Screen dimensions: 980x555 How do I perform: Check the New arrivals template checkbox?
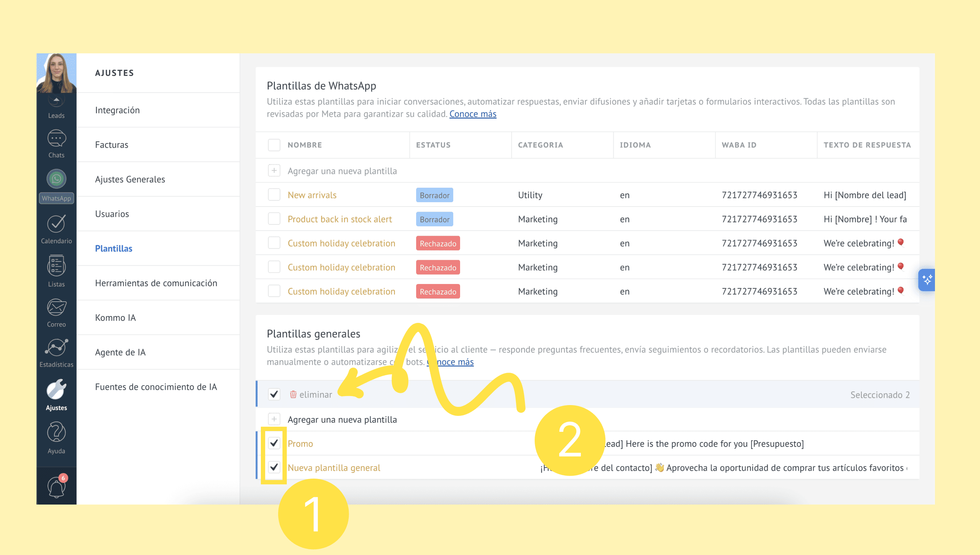click(x=274, y=195)
